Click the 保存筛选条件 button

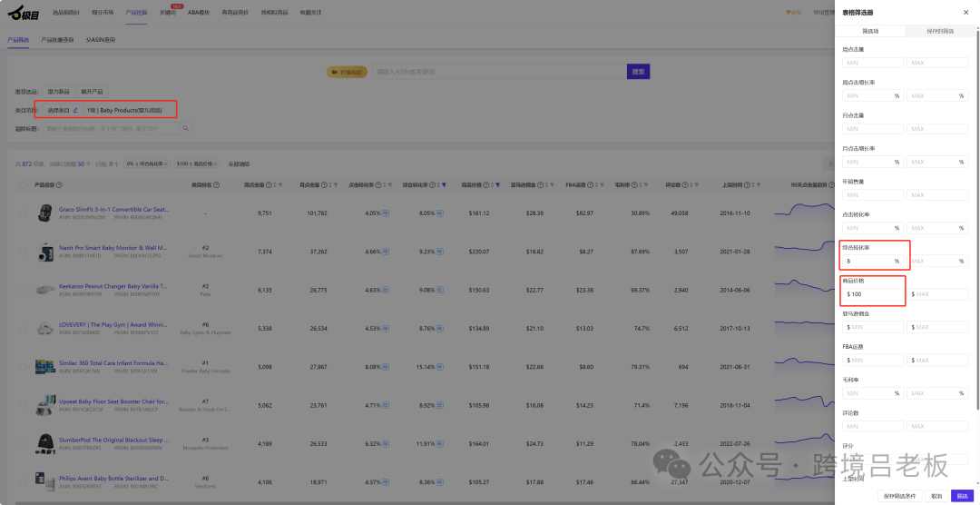pos(900,496)
